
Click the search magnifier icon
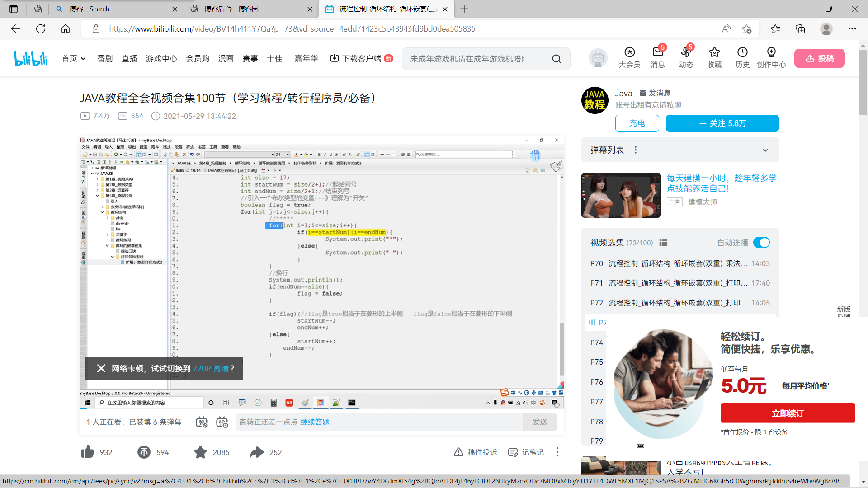557,59
